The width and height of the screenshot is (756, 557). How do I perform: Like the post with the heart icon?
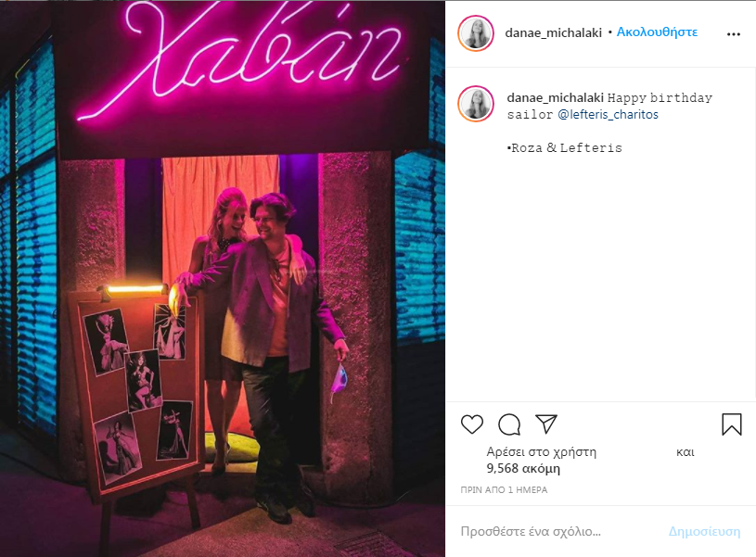tap(472, 424)
